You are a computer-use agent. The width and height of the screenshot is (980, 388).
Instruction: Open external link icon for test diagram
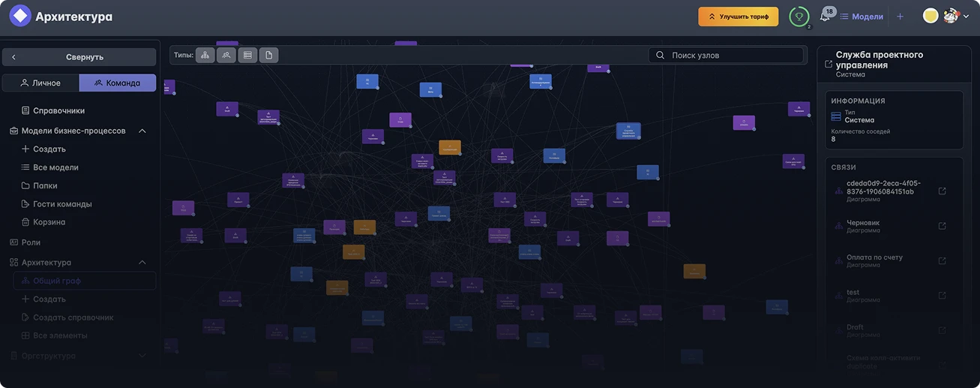pos(943,296)
